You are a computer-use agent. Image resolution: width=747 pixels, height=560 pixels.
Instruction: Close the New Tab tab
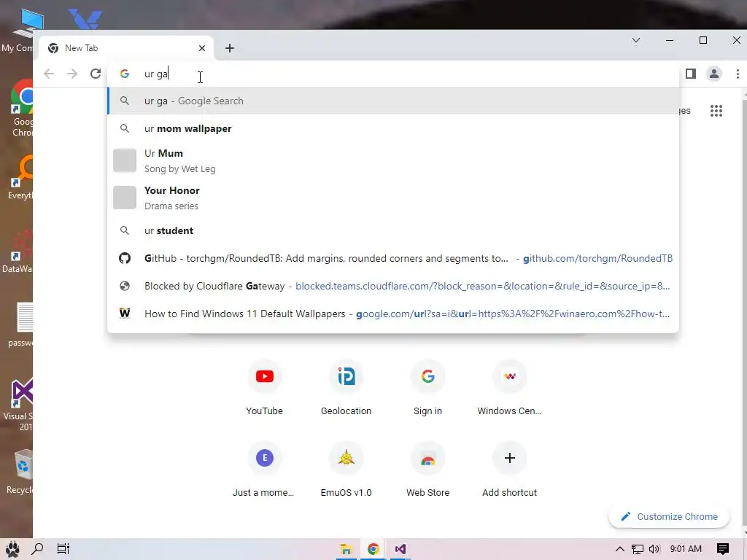click(202, 48)
